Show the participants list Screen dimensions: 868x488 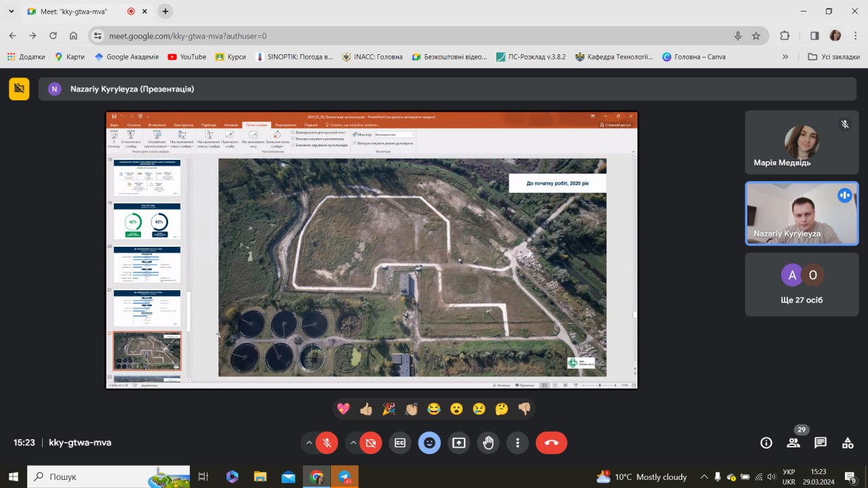tap(793, 443)
